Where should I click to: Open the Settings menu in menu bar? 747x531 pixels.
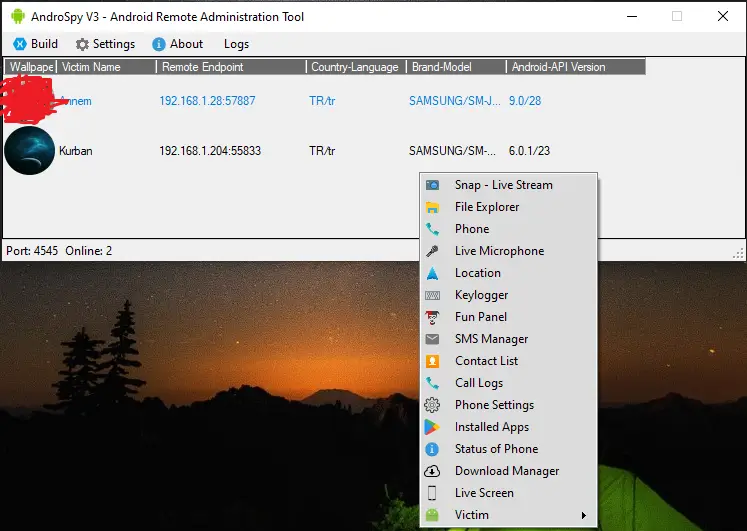point(105,44)
